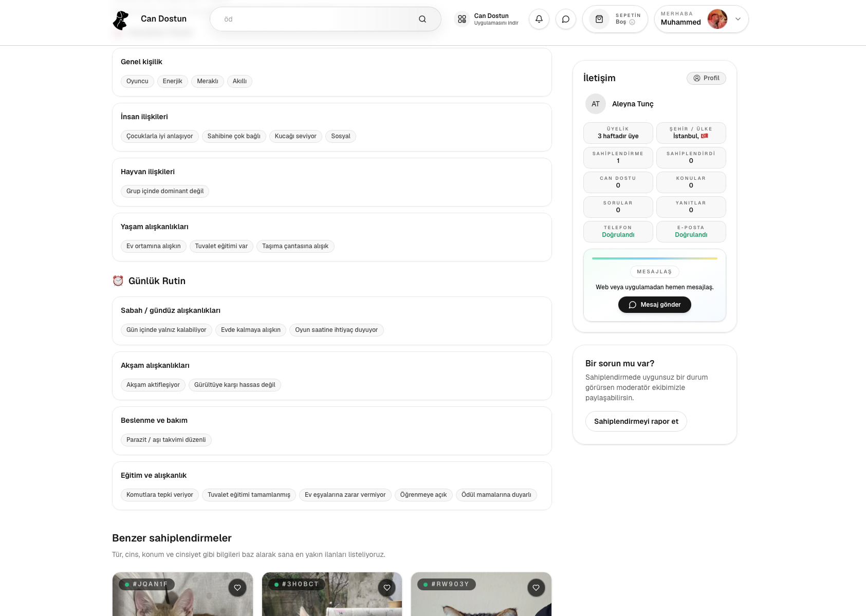
Task: Click the AT avatar of Aleyna Tunç
Action: click(x=596, y=104)
